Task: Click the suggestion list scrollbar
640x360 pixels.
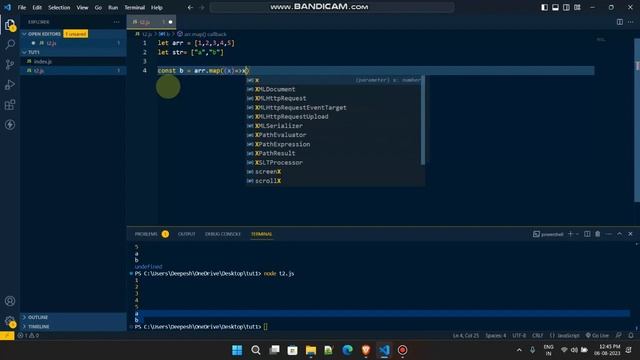Action: [x=423, y=120]
